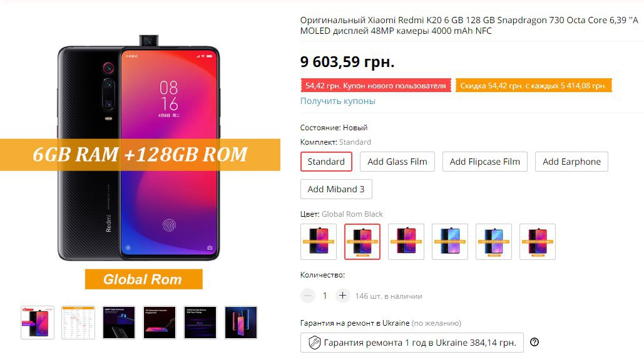Image resolution: width=644 pixels, height=362 pixels.
Task: Select the highlighted Global Rom Black swatch
Action: 362,242
